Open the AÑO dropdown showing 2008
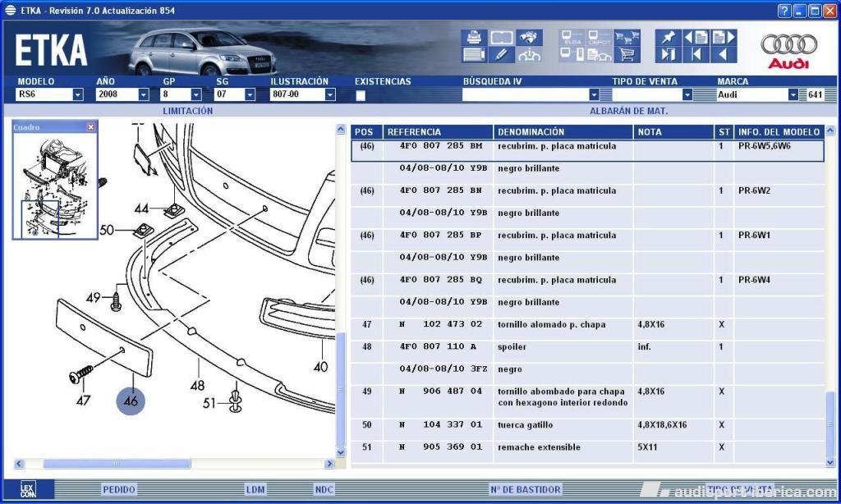841x504 pixels. click(143, 94)
